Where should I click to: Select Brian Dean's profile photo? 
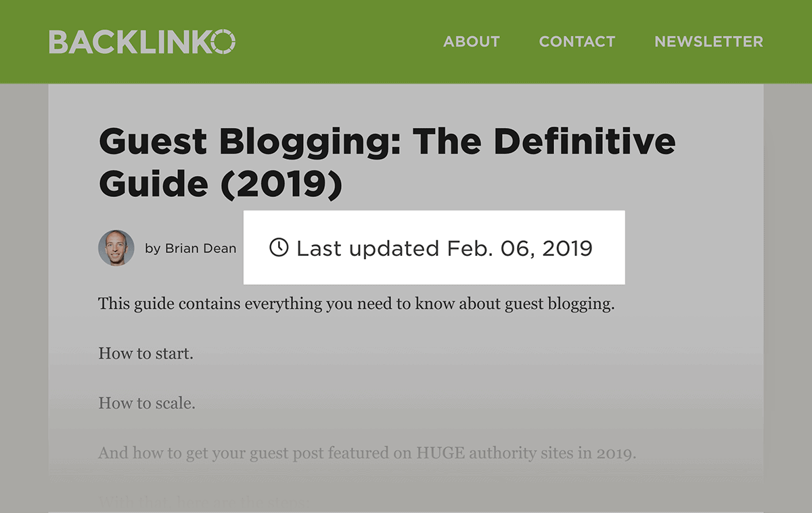click(116, 248)
